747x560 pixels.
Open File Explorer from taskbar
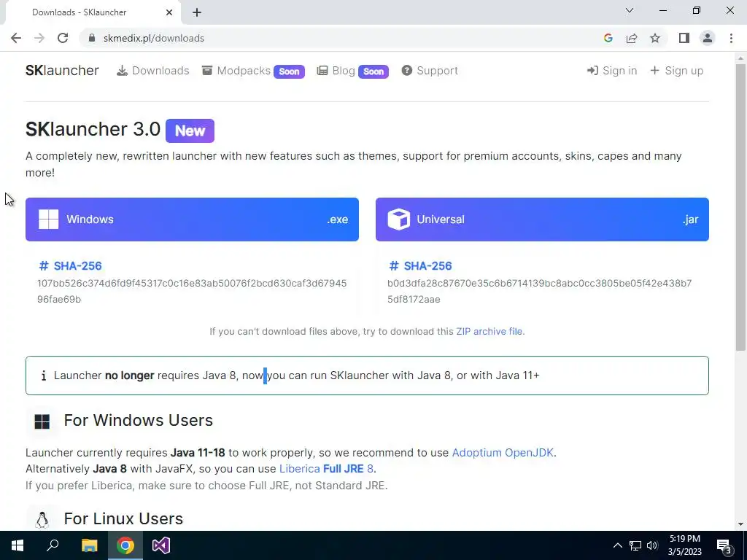[x=89, y=545]
